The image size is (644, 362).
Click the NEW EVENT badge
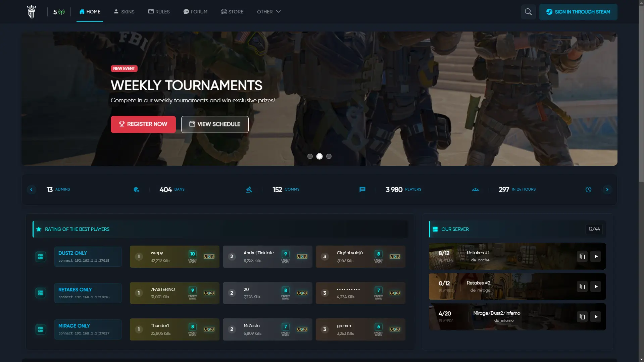tap(124, 68)
